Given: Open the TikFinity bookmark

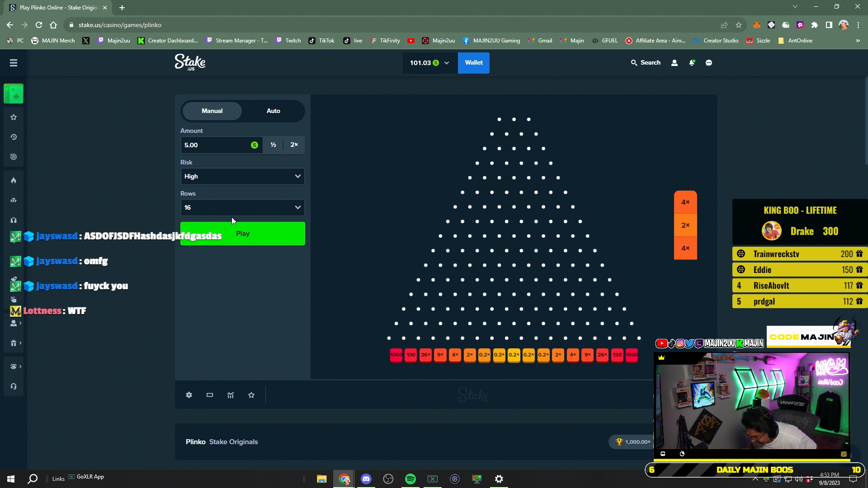Looking at the screenshot, I should coord(385,41).
